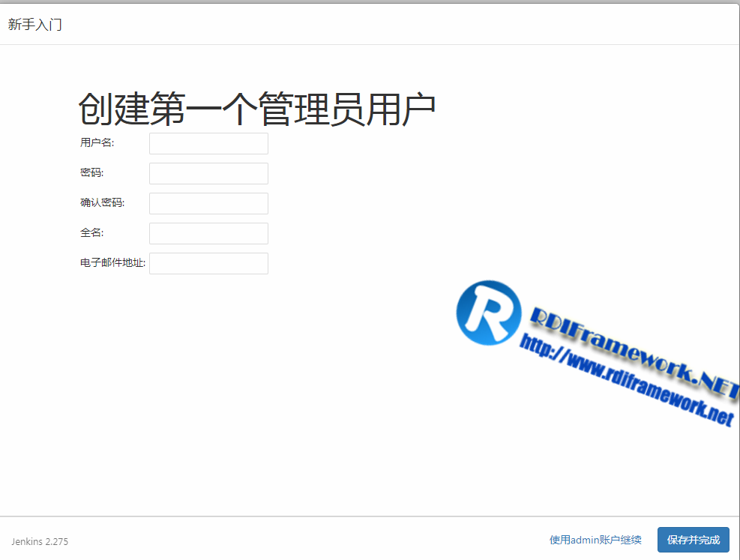The image size is (740, 560).
Task: Click the 电子邮件地址: label
Action: pos(112,262)
